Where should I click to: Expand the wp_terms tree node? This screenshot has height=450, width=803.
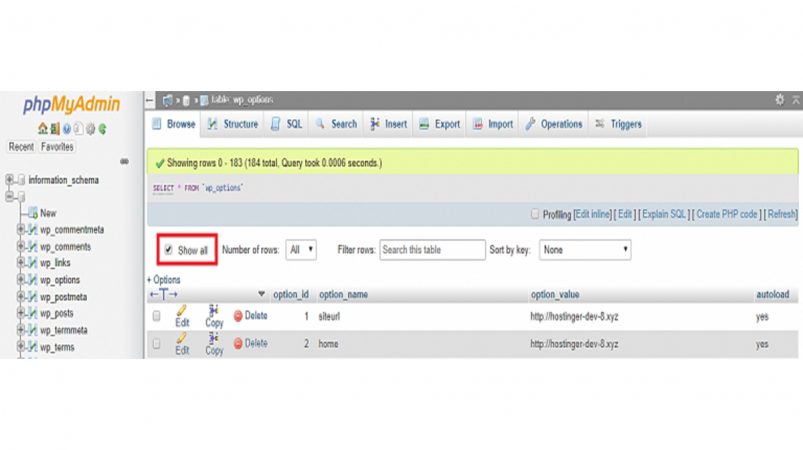click(x=21, y=347)
